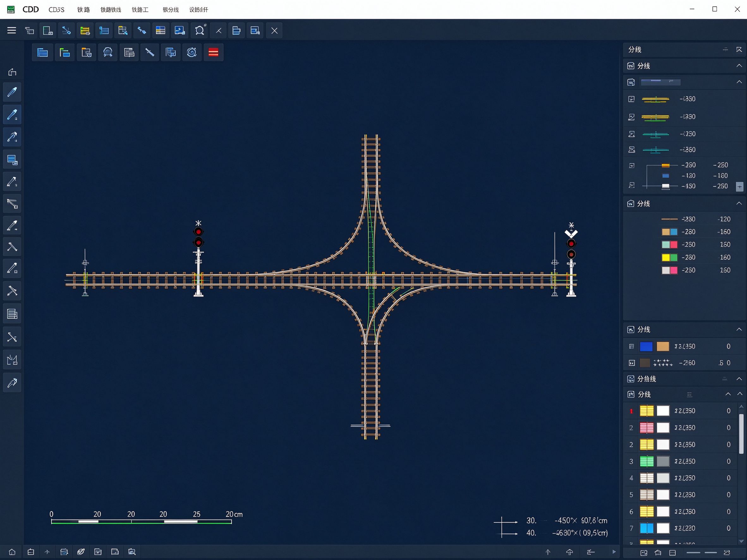Click the yellow layered table toolbar icon
This screenshot has height=560, width=747.
click(85, 31)
